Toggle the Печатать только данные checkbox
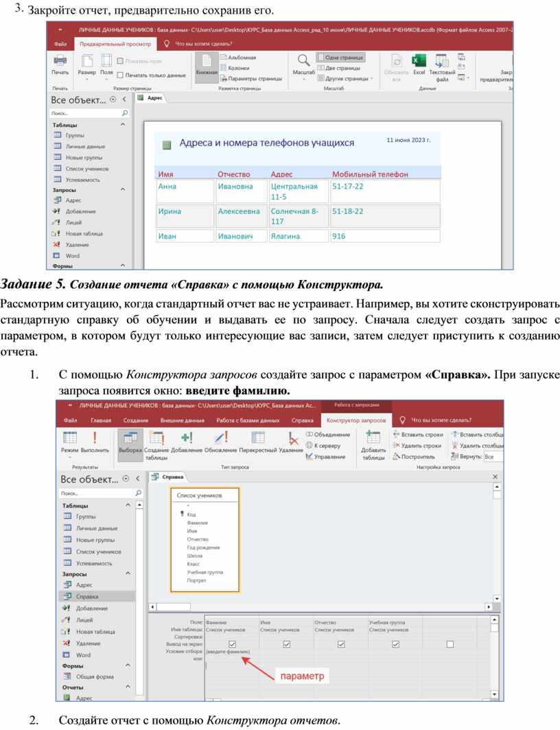The height and width of the screenshot is (730, 560). point(120,75)
